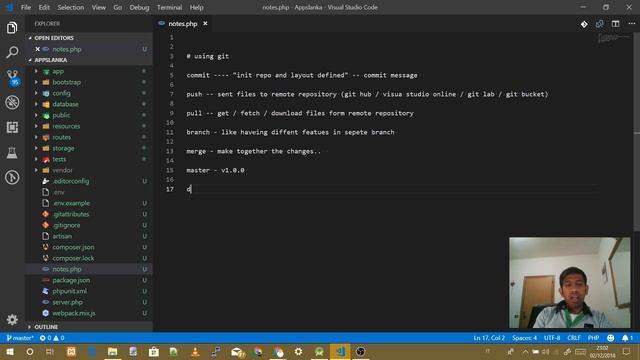This screenshot has height=360, width=640.
Task: Open the Manage gear icon
Action: point(12,319)
